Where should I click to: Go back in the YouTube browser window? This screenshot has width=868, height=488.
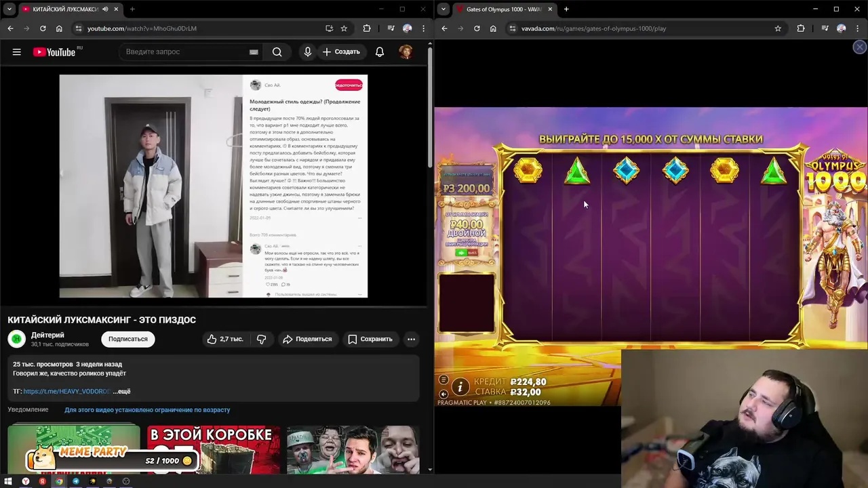pyautogui.click(x=10, y=28)
